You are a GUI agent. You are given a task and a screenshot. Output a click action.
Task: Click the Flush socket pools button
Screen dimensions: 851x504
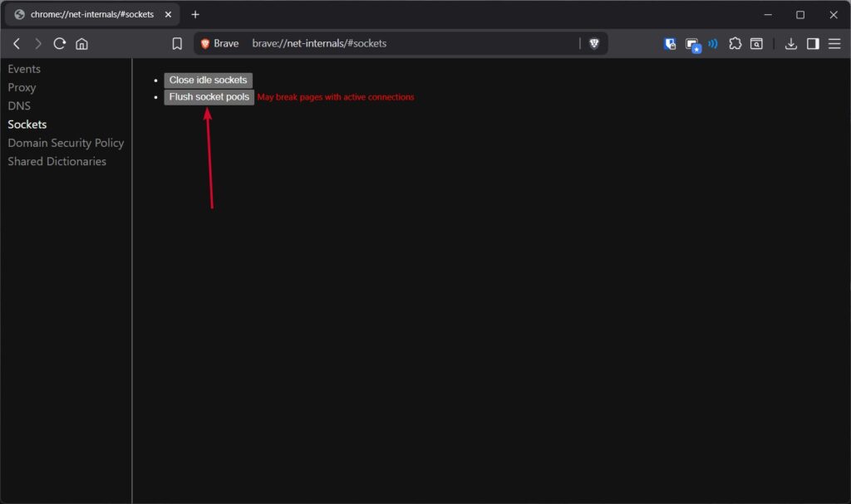pyautogui.click(x=209, y=96)
